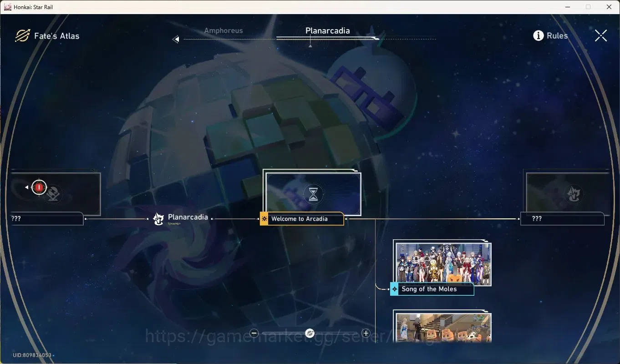This screenshot has height=364, width=620.
Task: Click the zoom slider center handle
Action: click(310, 334)
